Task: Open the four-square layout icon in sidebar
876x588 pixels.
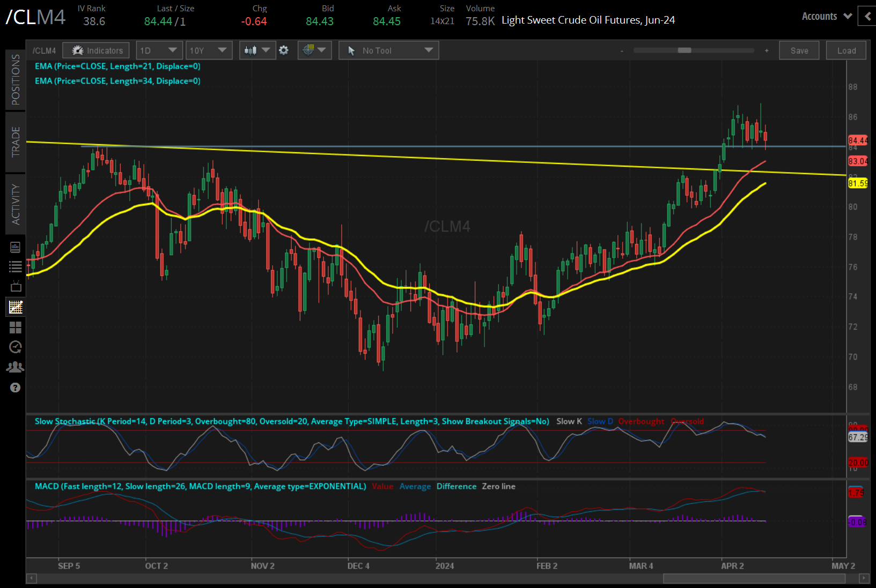Action: coord(16,328)
